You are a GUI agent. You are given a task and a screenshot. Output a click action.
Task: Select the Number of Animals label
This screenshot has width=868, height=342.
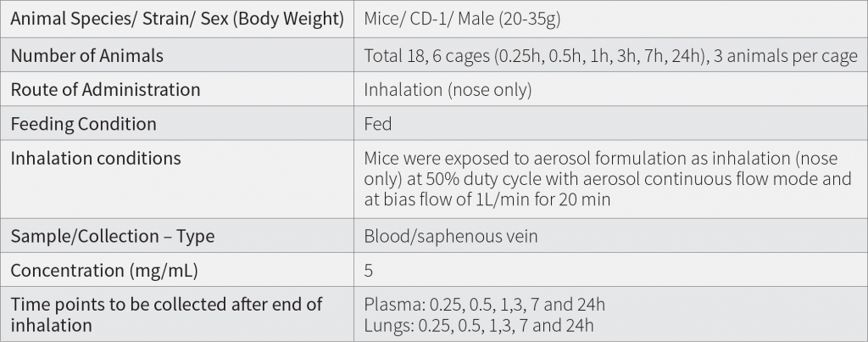click(x=87, y=56)
